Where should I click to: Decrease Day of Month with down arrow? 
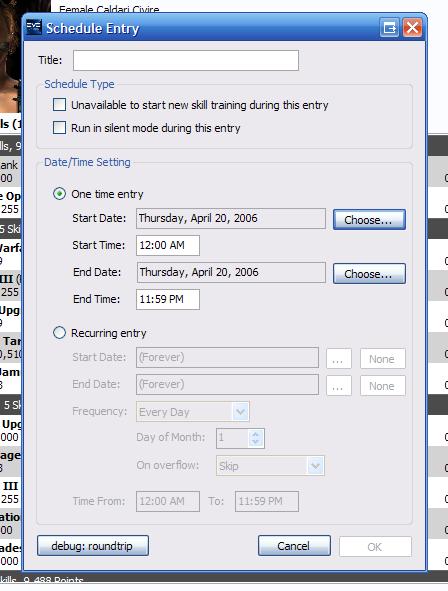pos(256,442)
